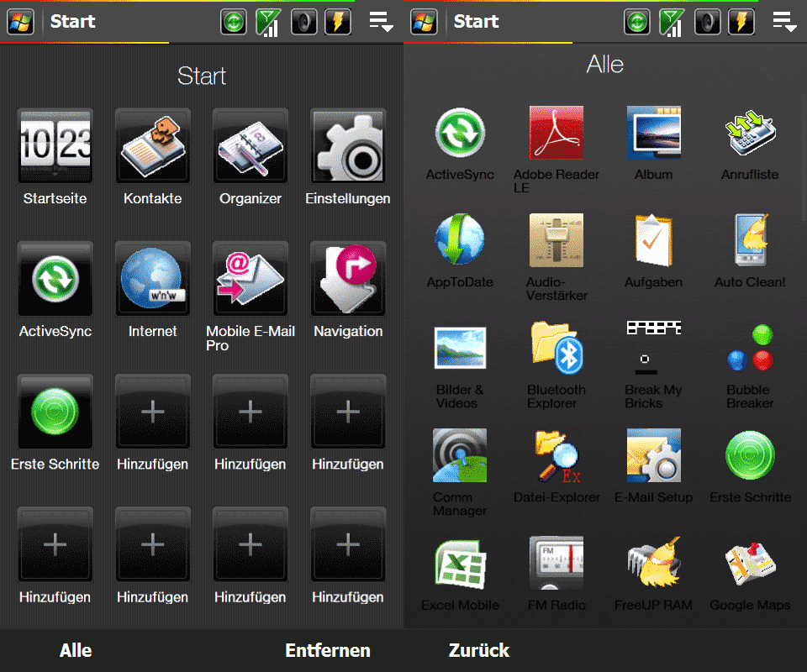Tap speaker volume icon on Alle screen
Image resolution: width=807 pixels, height=672 pixels.
point(707,22)
